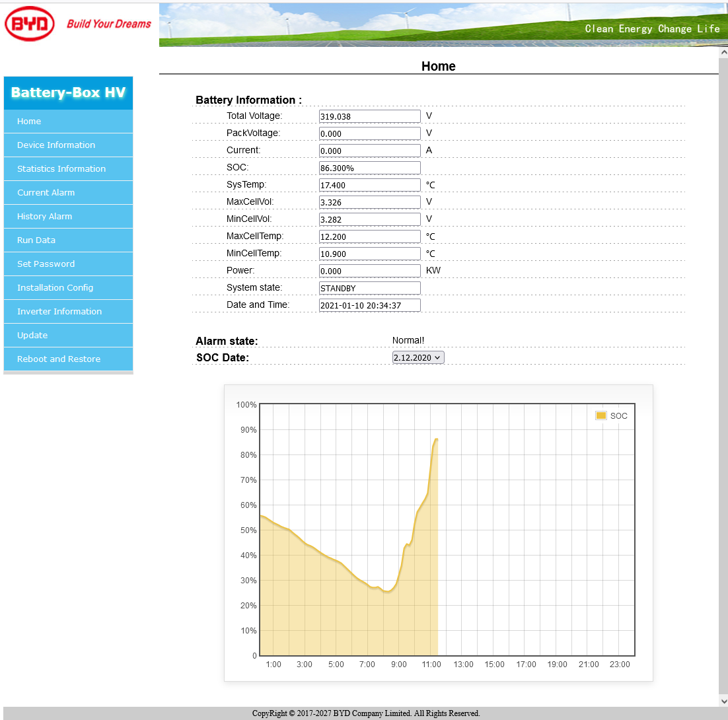Click the SOC percentage field

pos(369,168)
